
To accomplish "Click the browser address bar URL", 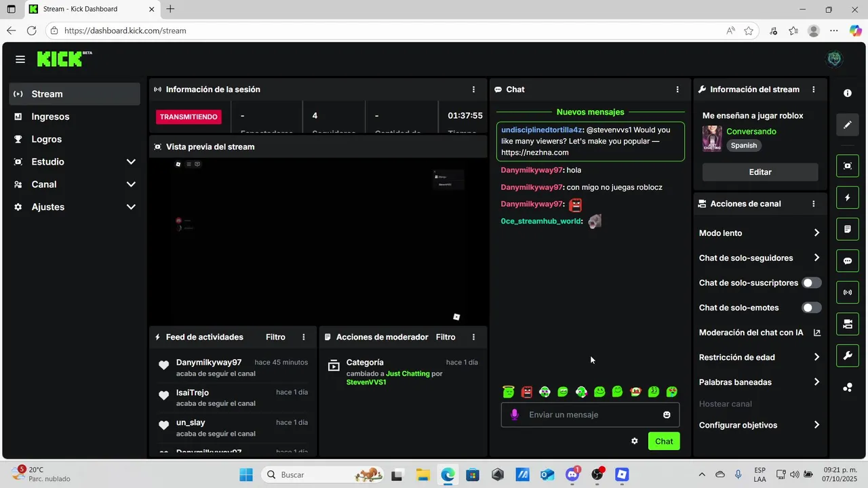I will (125, 30).
